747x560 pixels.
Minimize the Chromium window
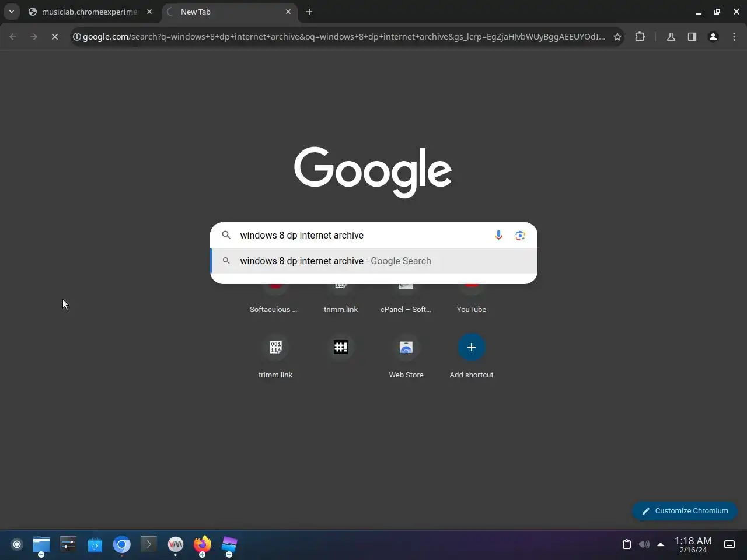pos(698,12)
